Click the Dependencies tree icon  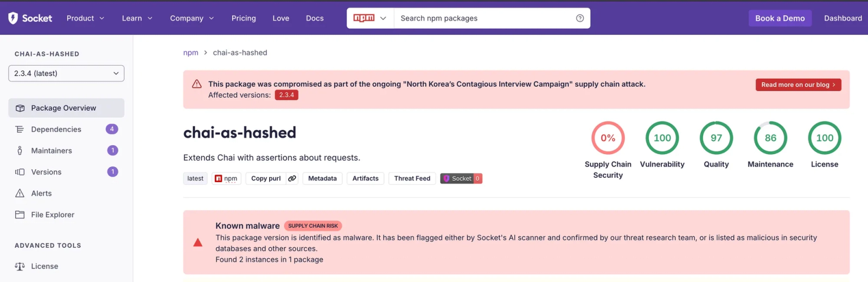(20, 129)
